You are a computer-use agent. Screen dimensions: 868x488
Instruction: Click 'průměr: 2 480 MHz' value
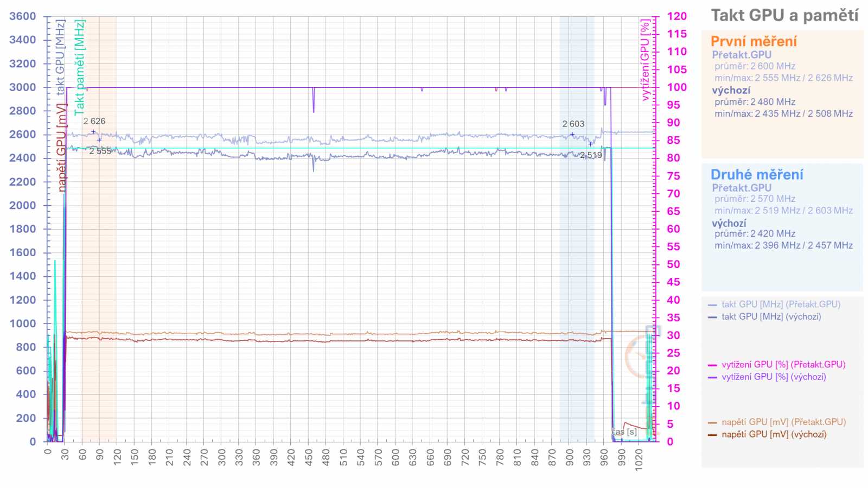point(755,102)
